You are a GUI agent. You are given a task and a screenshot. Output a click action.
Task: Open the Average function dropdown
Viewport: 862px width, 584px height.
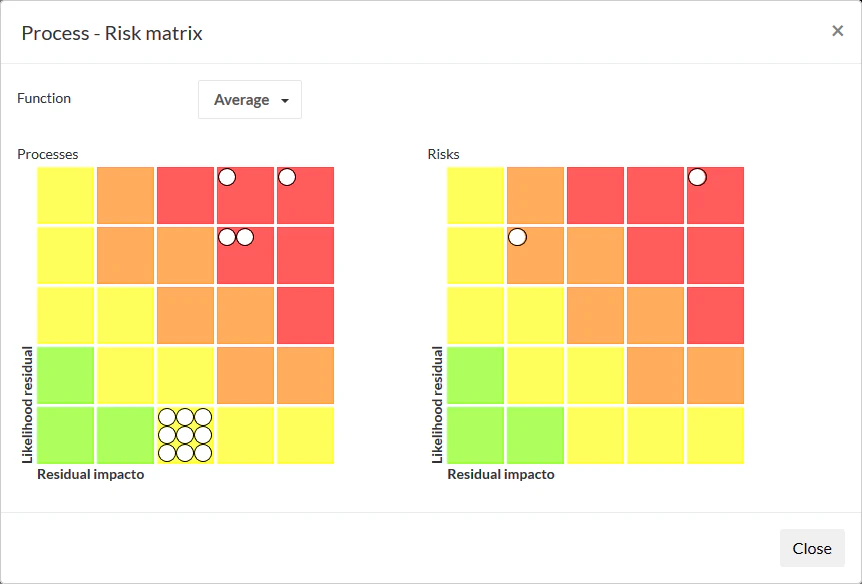(x=250, y=100)
